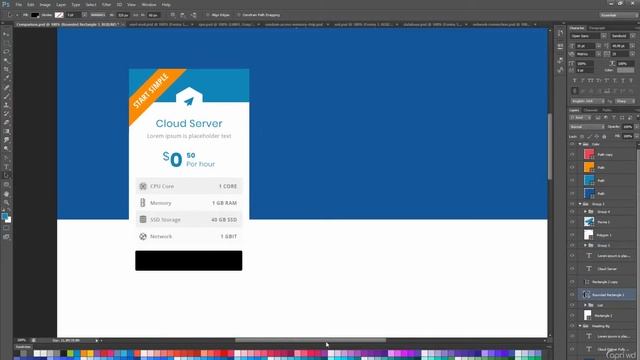Click the Faux Bold text style button
Viewport: 640px width, 360px height.
[x=575, y=81]
